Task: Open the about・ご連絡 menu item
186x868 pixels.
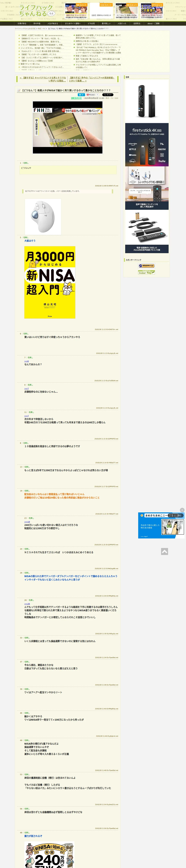Action: [x=153, y=24]
